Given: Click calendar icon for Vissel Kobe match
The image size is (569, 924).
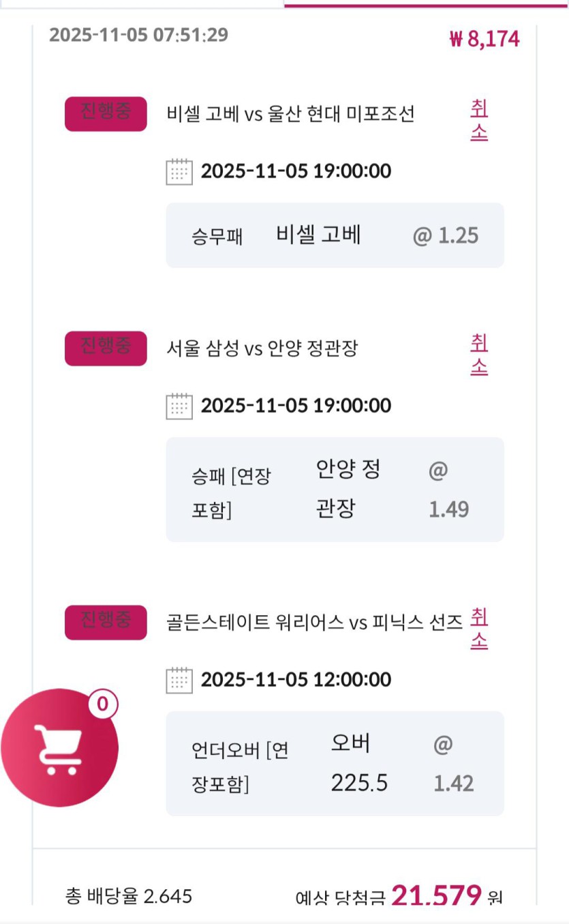Looking at the screenshot, I should tap(179, 171).
